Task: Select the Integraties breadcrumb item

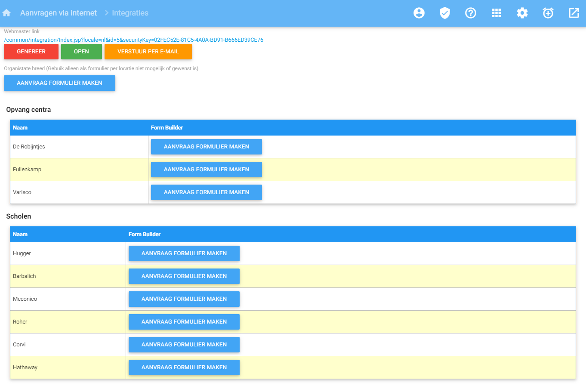Action: pyautogui.click(x=130, y=13)
